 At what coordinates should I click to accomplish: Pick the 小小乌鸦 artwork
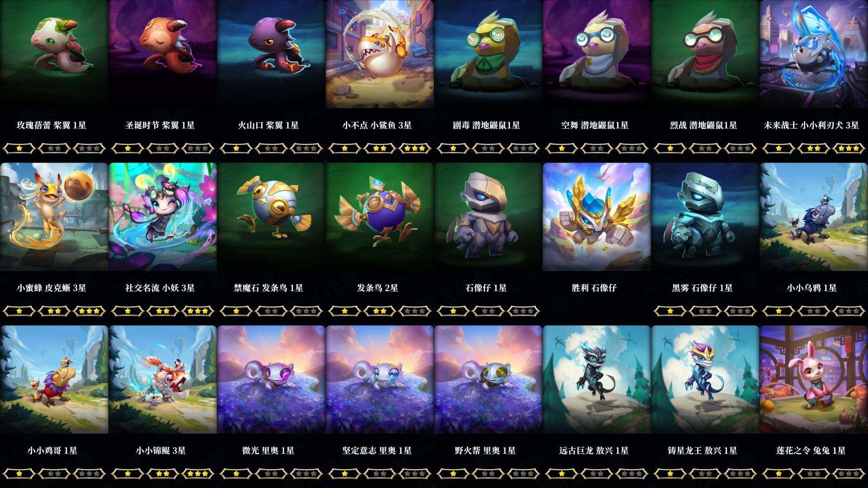(x=814, y=217)
